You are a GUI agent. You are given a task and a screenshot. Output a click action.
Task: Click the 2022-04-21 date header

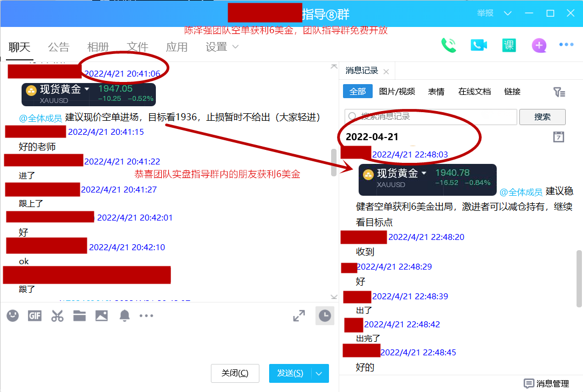[x=372, y=137]
